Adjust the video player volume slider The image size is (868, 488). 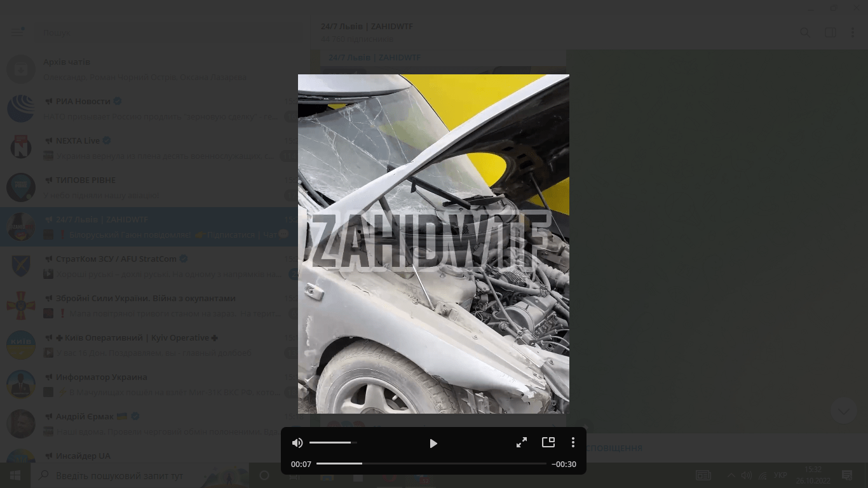tap(333, 442)
